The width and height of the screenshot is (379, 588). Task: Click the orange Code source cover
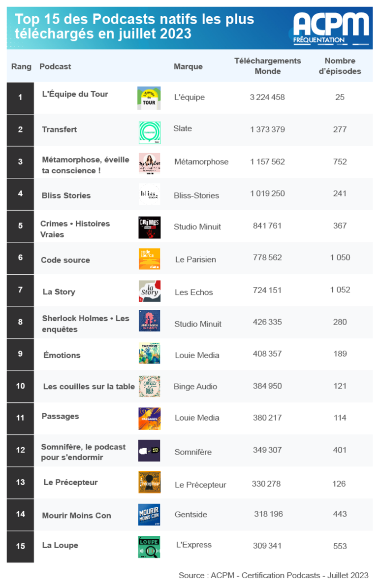click(150, 259)
